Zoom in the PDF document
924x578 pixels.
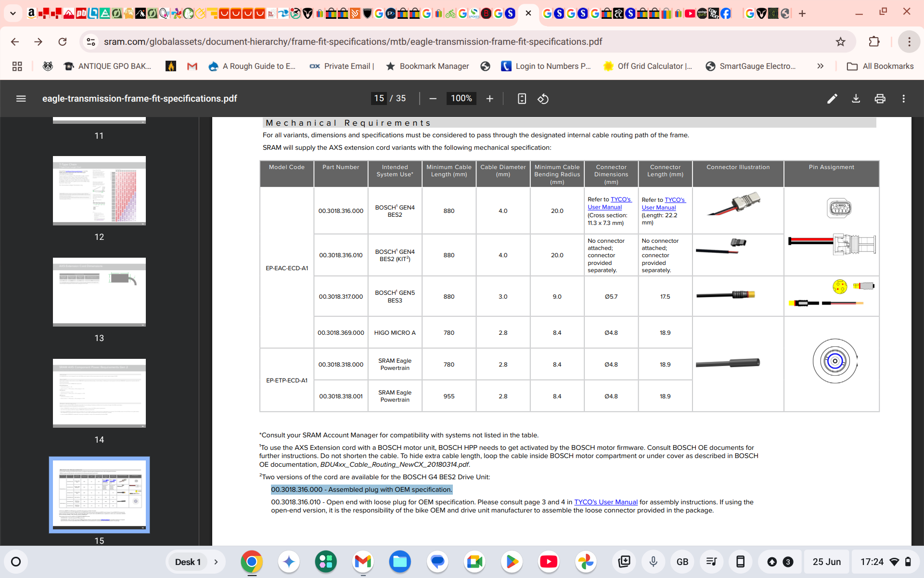[x=489, y=99]
